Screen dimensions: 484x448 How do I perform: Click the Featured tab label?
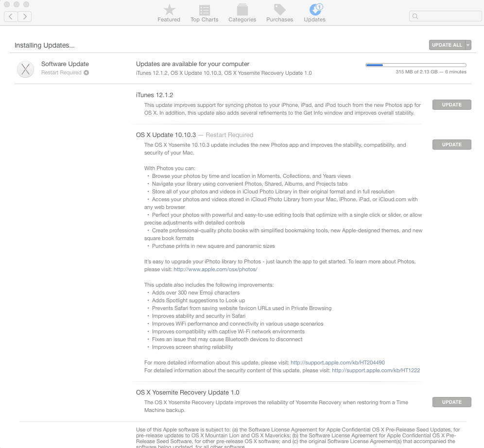(169, 19)
